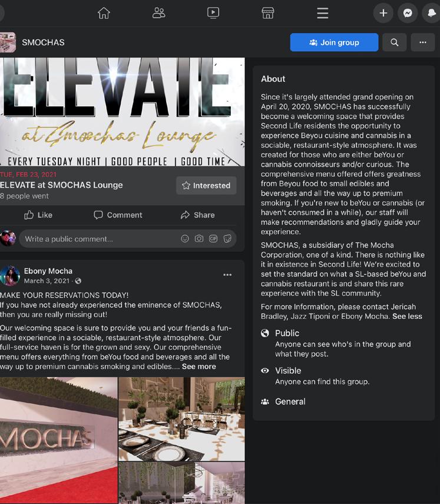The height and width of the screenshot is (504, 440).
Task: Click Comment on the event post
Action: (x=118, y=215)
